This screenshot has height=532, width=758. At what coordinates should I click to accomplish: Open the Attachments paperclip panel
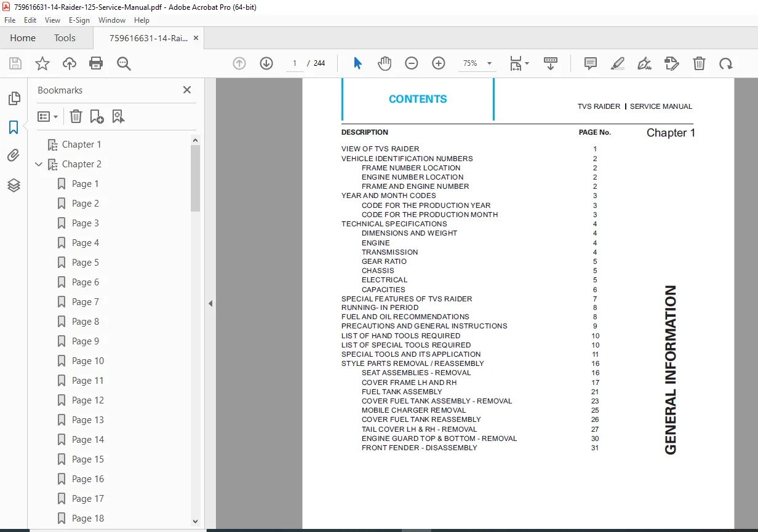point(14,156)
